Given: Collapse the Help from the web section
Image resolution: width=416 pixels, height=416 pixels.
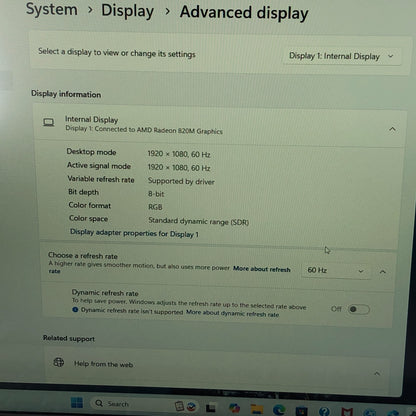Looking at the screenshot, I should click(x=377, y=373).
